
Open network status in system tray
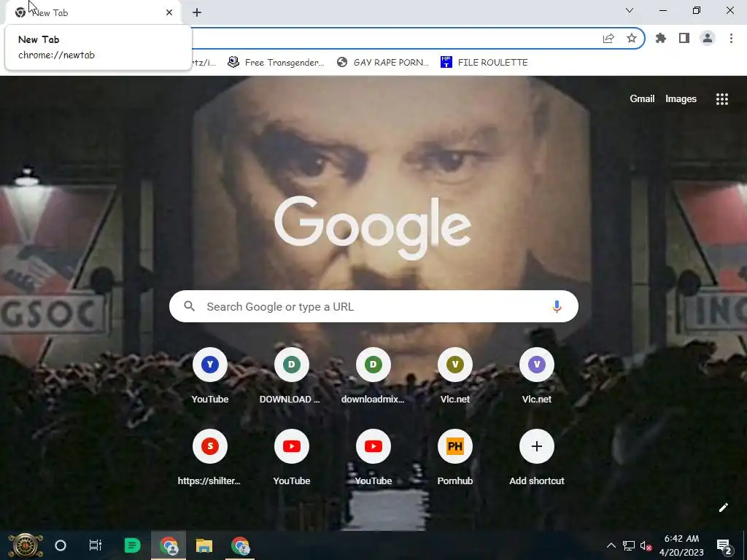(629, 545)
